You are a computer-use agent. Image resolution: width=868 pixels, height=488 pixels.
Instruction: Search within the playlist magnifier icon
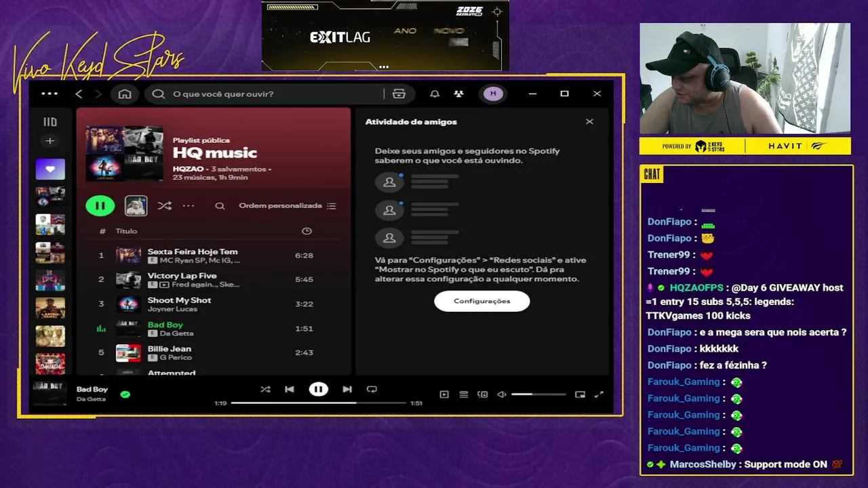tap(220, 205)
